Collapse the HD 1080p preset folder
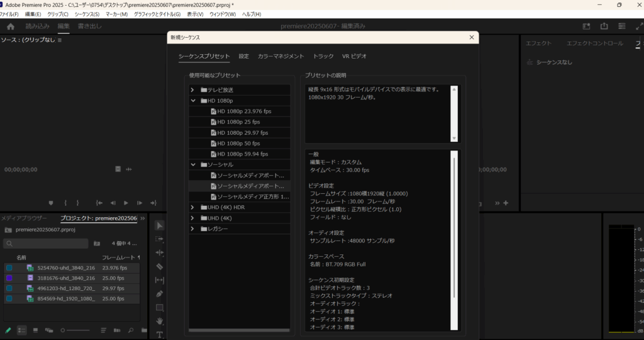This screenshot has height=340, width=644. point(193,101)
